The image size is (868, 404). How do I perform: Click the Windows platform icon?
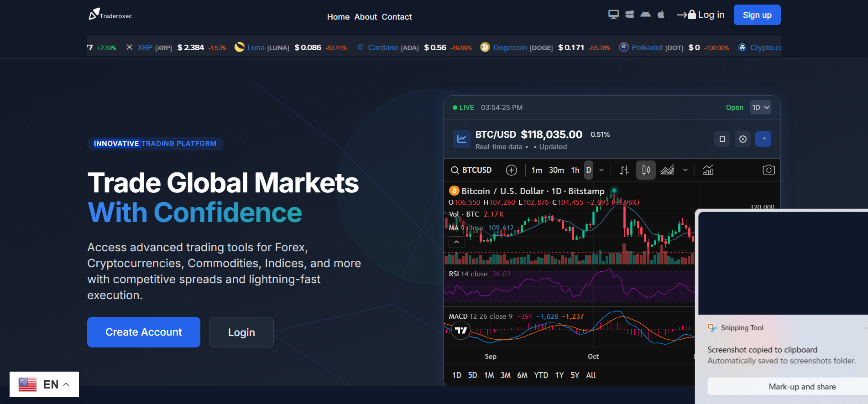point(629,15)
